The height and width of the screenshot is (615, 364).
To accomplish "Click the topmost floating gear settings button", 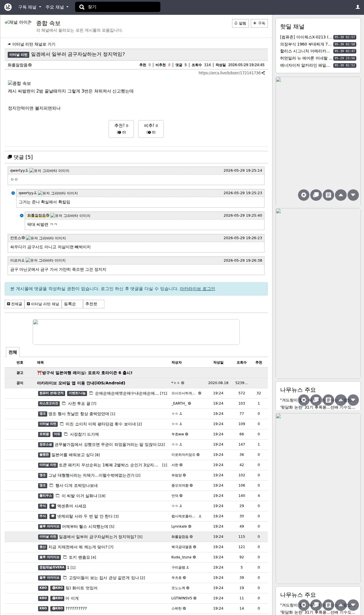I will [304, 195].
